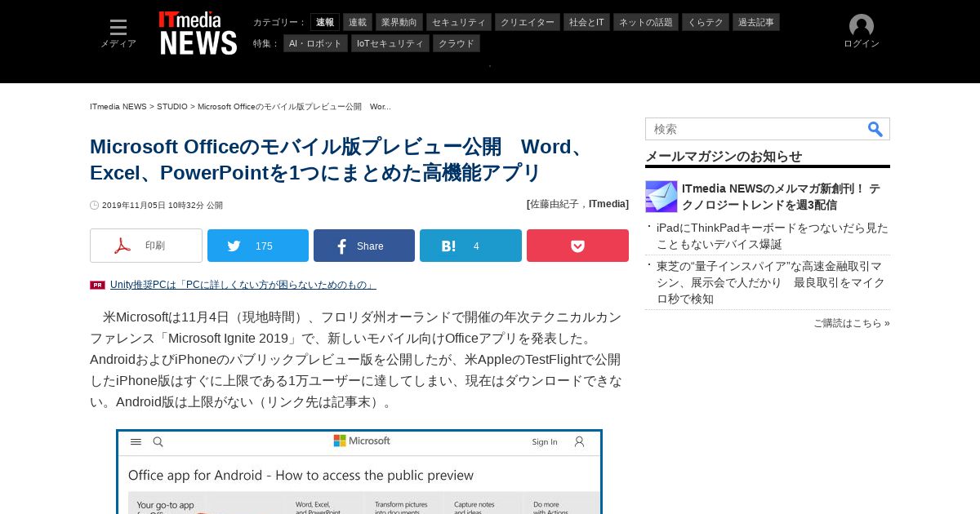Viewport: 980px width, 514px height.
Task: Print the article with 印刷 button
Action: point(146,246)
